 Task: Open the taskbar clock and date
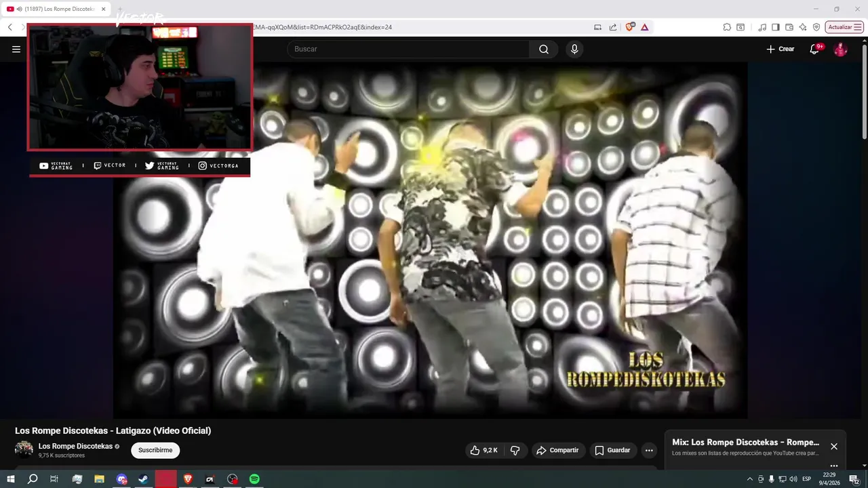point(829,479)
